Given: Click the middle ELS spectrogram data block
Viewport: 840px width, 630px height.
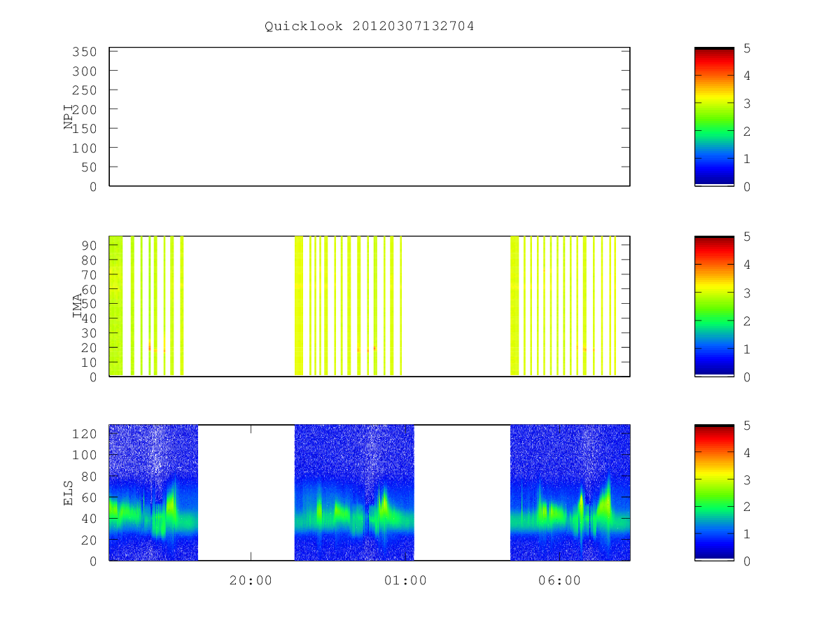Looking at the screenshot, I should [x=354, y=492].
